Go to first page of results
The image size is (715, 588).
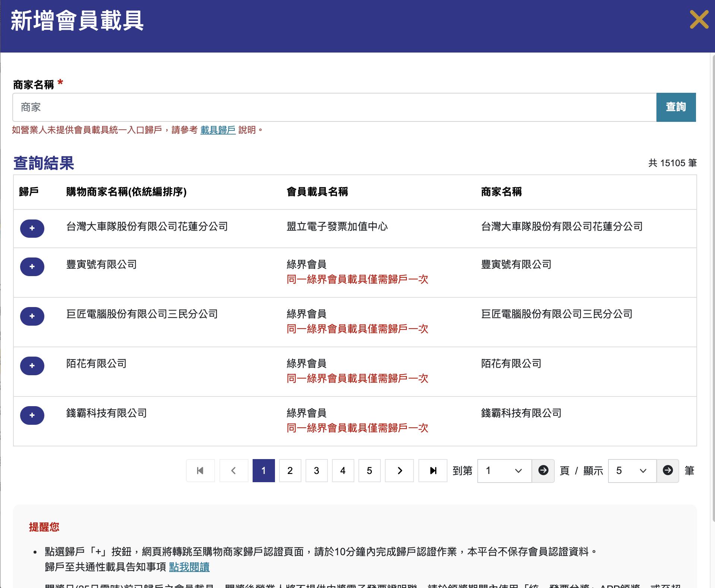coord(200,471)
